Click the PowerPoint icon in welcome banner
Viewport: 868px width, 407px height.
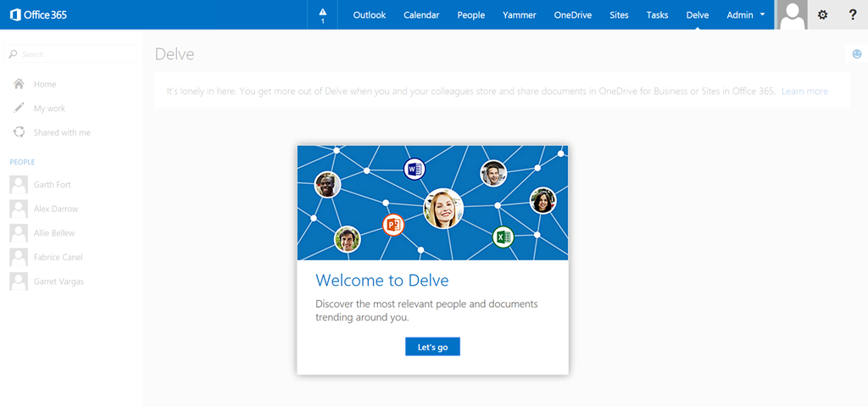pos(393,225)
